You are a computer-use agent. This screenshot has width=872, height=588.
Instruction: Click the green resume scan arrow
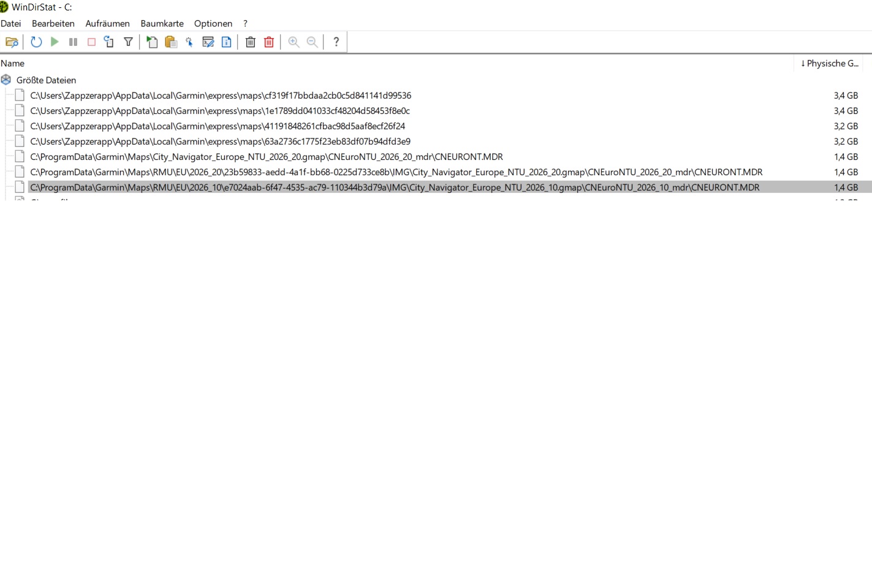[x=55, y=42]
